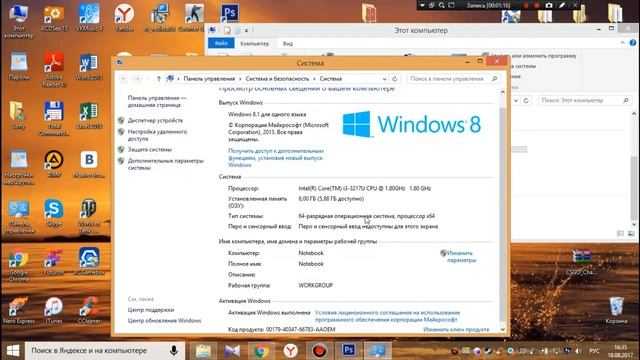Viewport: 640px width, 360px height.
Task: Switch to Chrome on the taskbar
Action: pos(261,350)
